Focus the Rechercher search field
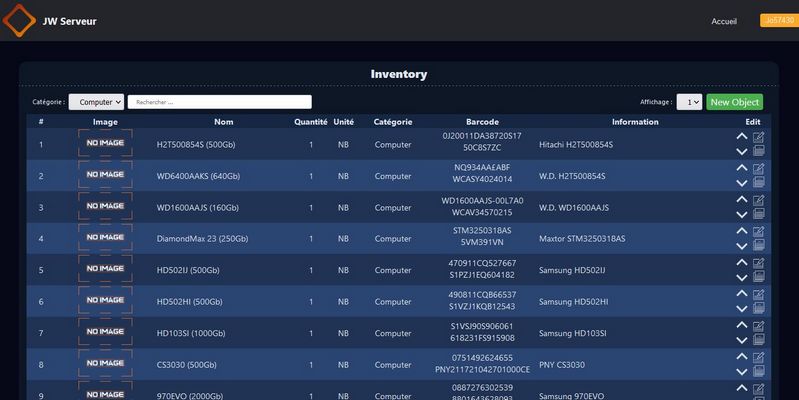Screen dimensions: 799x400 (x=220, y=102)
